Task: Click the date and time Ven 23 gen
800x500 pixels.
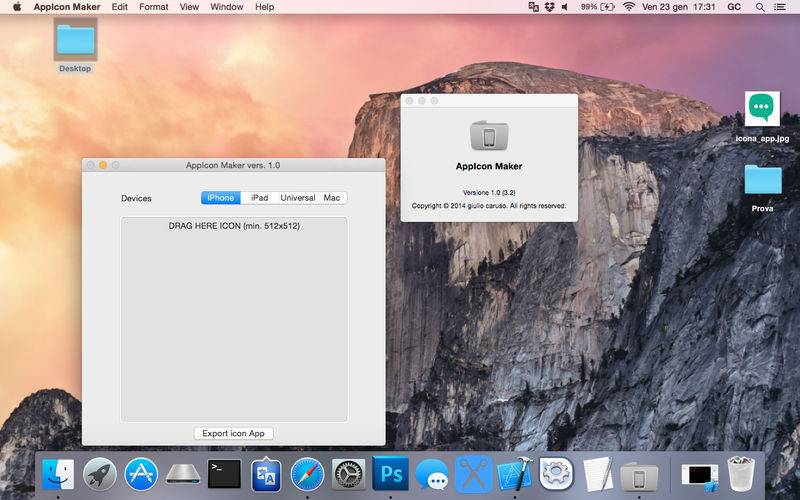Action: click(679, 7)
